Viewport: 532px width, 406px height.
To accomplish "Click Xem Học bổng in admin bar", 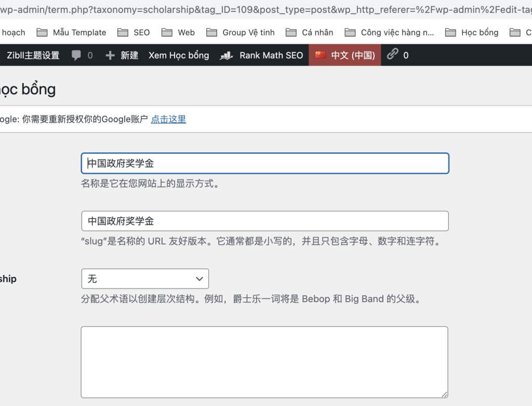I will [179, 55].
